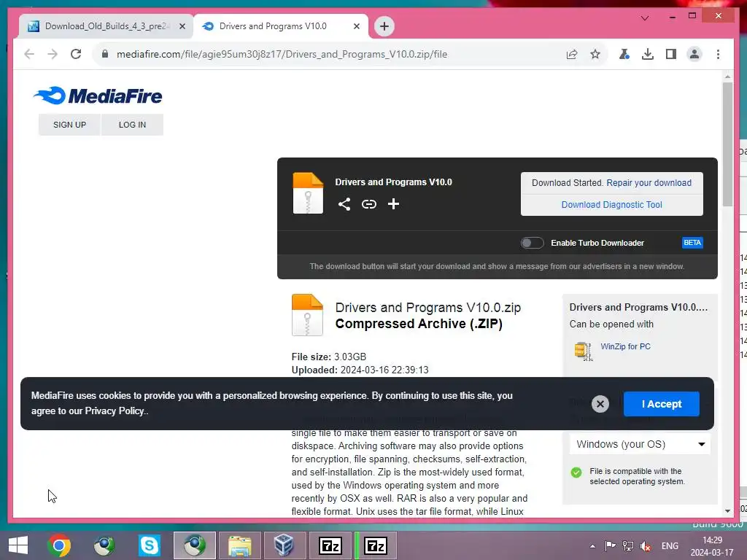Open VirtualBox cube icon in taskbar
747x560 pixels.
[x=284, y=545]
